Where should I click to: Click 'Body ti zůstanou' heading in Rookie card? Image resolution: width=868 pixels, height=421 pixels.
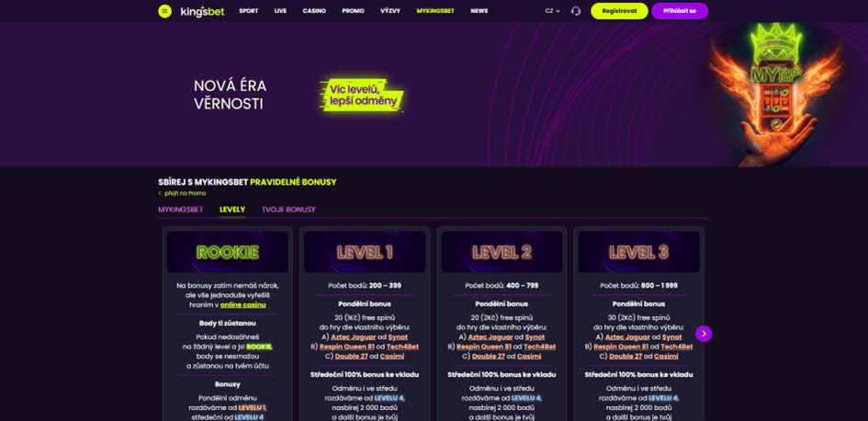tap(228, 323)
